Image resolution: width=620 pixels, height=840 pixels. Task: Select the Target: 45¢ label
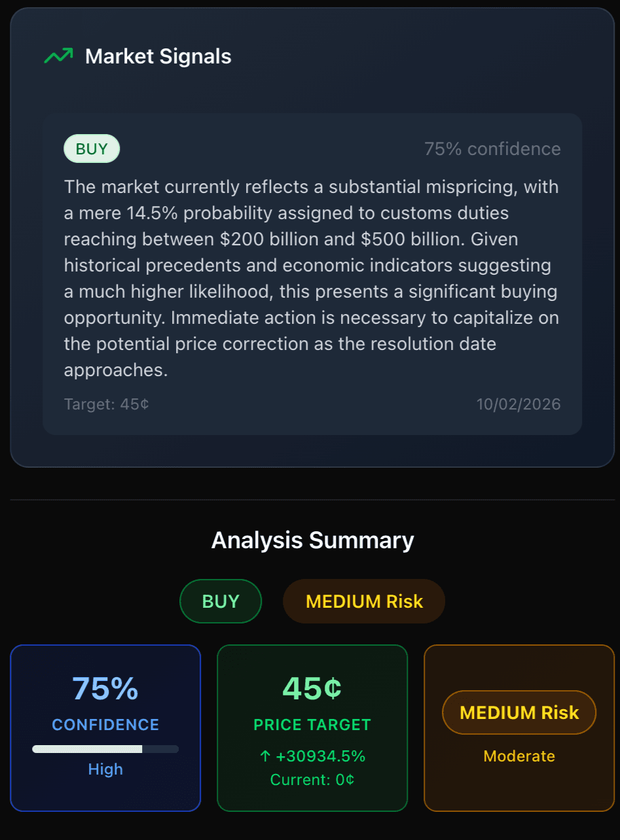106,404
